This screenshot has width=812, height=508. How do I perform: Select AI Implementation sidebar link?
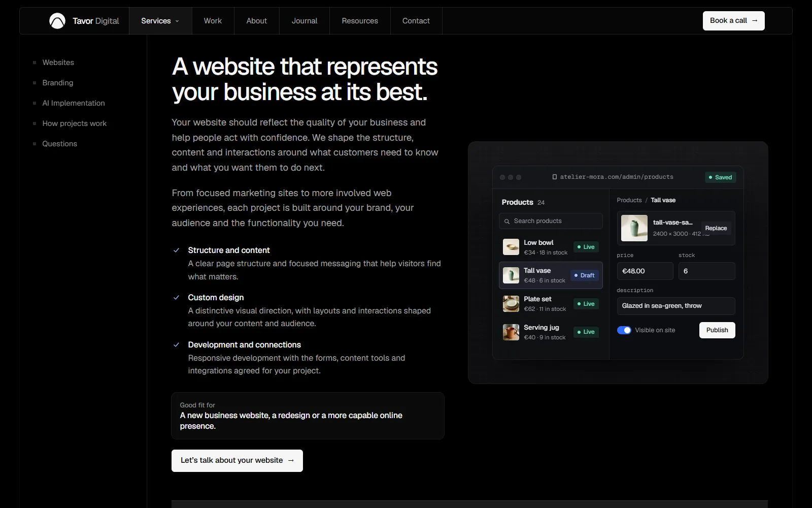pos(74,103)
